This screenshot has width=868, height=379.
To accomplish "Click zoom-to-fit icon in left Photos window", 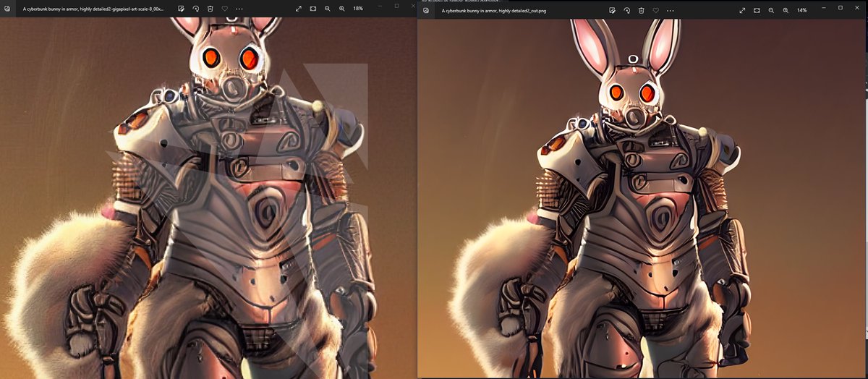I will click(x=313, y=9).
